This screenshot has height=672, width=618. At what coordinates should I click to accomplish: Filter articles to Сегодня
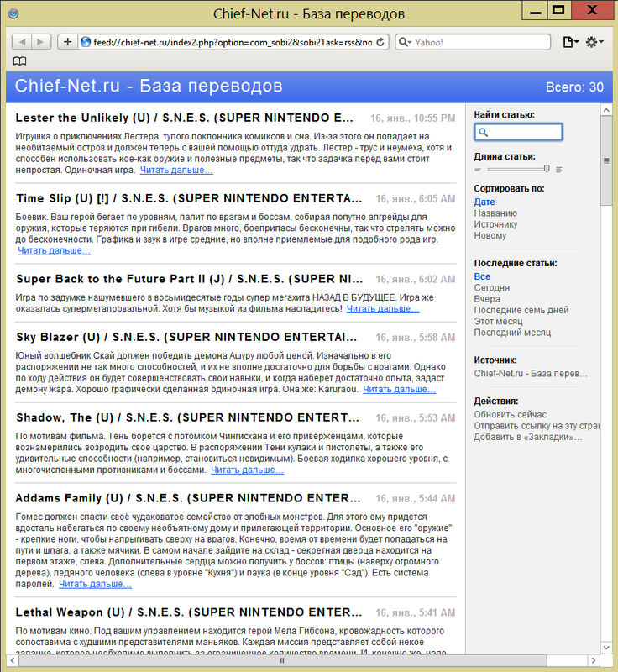(x=492, y=287)
